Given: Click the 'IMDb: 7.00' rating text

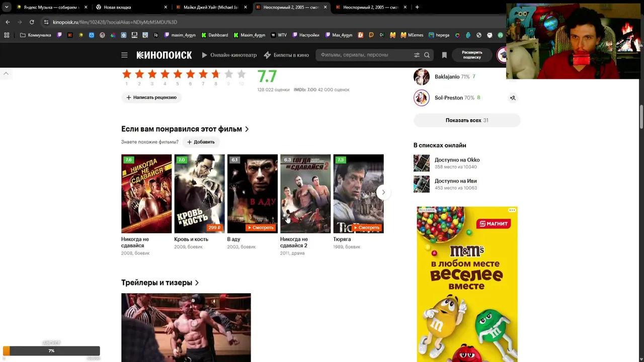Looking at the screenshot, I should [x=305, y=89].
